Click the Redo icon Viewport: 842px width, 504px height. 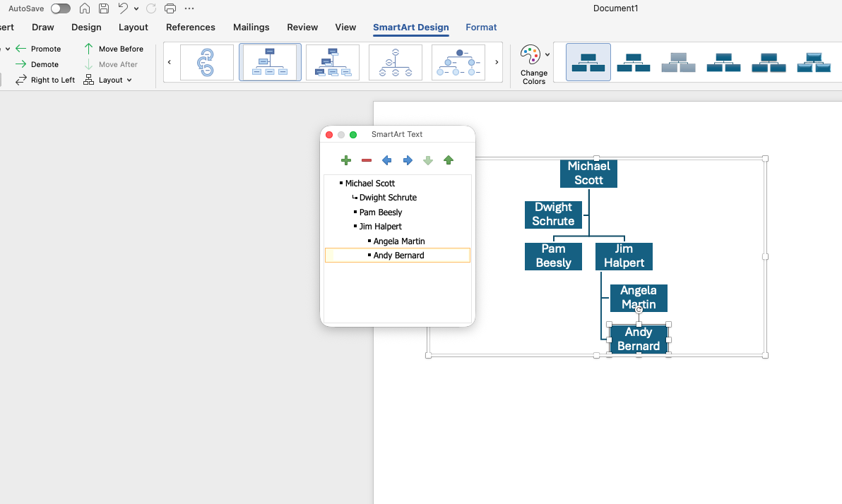coord(151,8)
